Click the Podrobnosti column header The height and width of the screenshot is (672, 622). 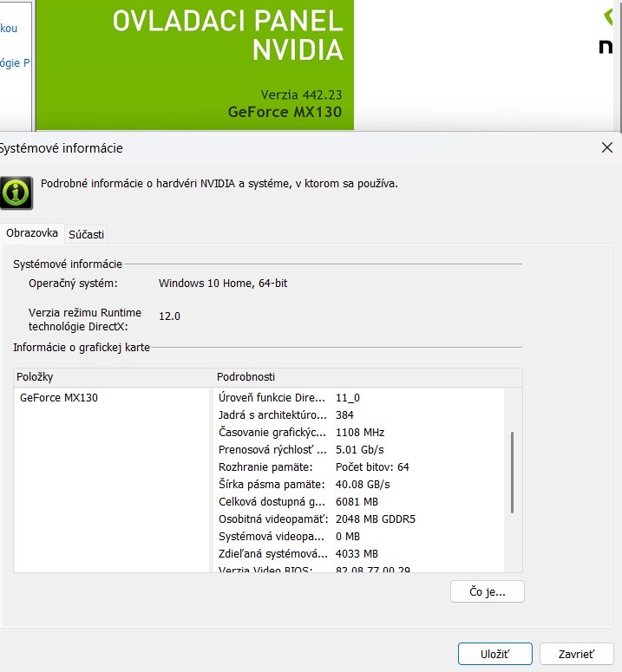click(364, 377)
